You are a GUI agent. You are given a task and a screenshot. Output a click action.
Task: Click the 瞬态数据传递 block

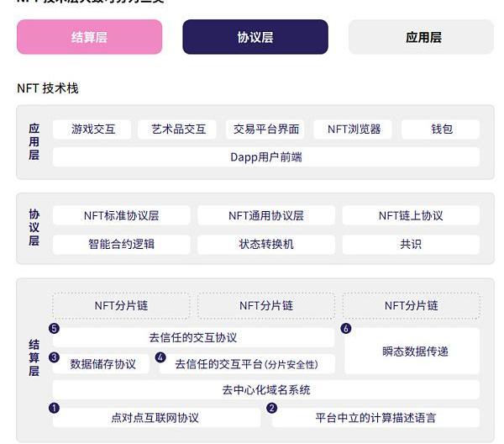(411, 351)
